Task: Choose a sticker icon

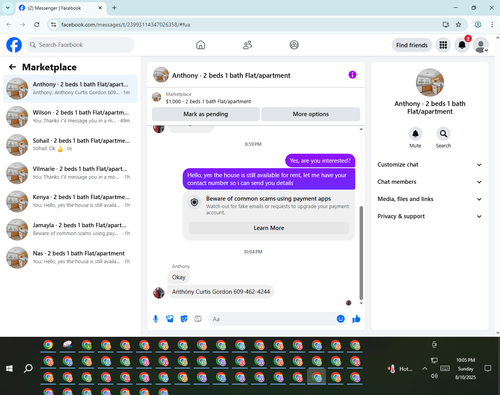Action: click(x=184, y=319)
